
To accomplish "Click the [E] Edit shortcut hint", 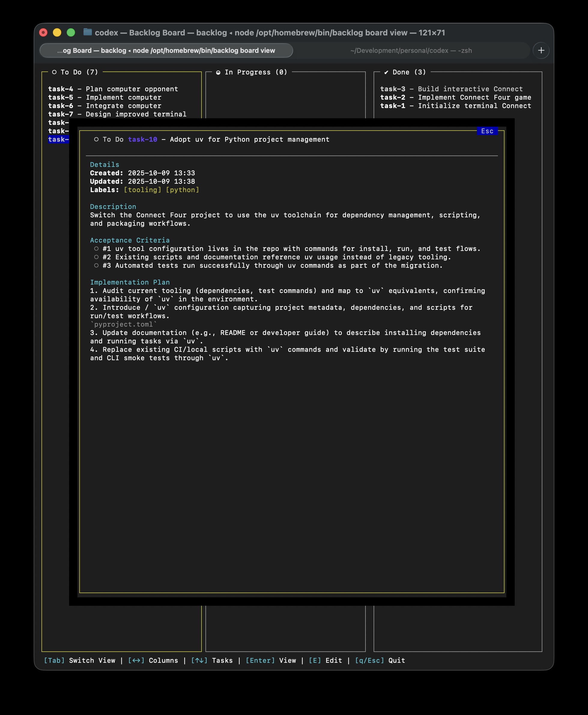I will pos(325,660).
